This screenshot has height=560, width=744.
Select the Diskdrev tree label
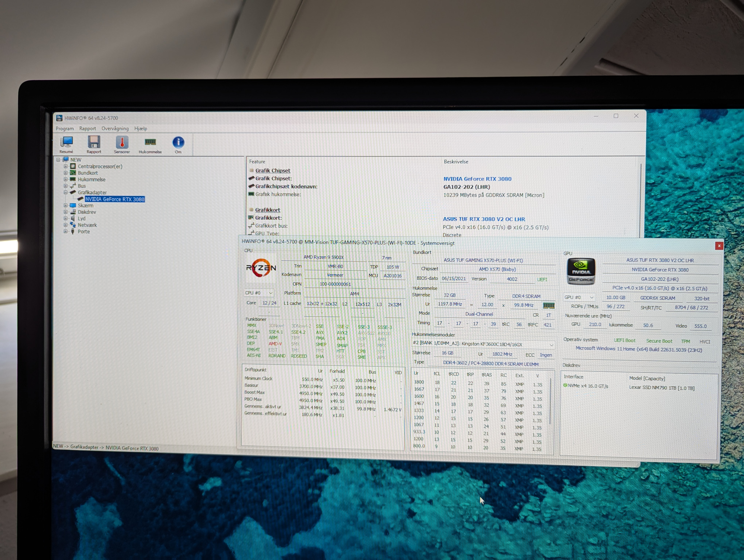(87, 212)
